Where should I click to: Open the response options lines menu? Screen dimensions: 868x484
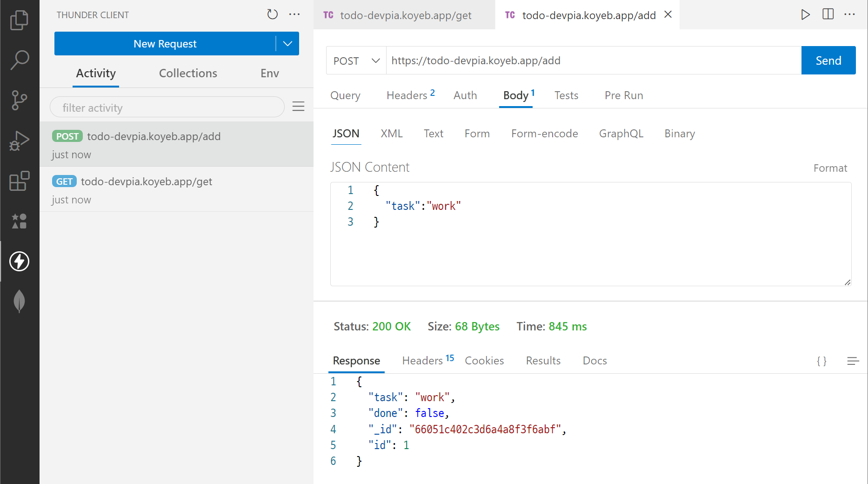pos(853,361)
